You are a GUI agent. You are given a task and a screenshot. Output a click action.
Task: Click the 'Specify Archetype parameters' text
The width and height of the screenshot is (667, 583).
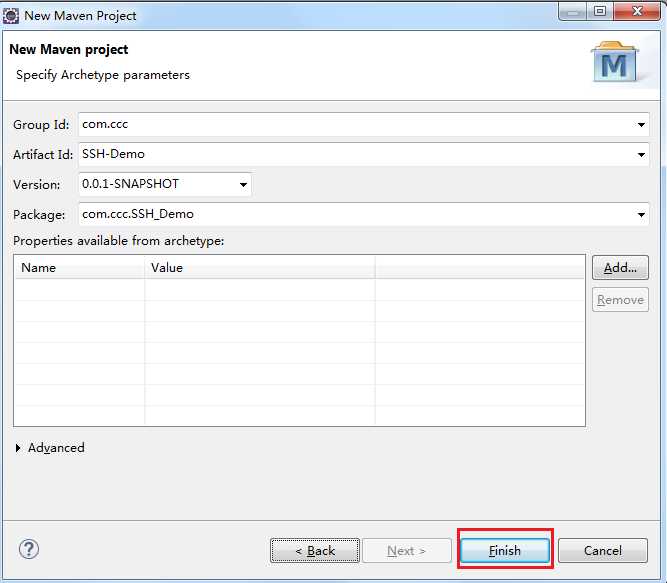(103, 75)
